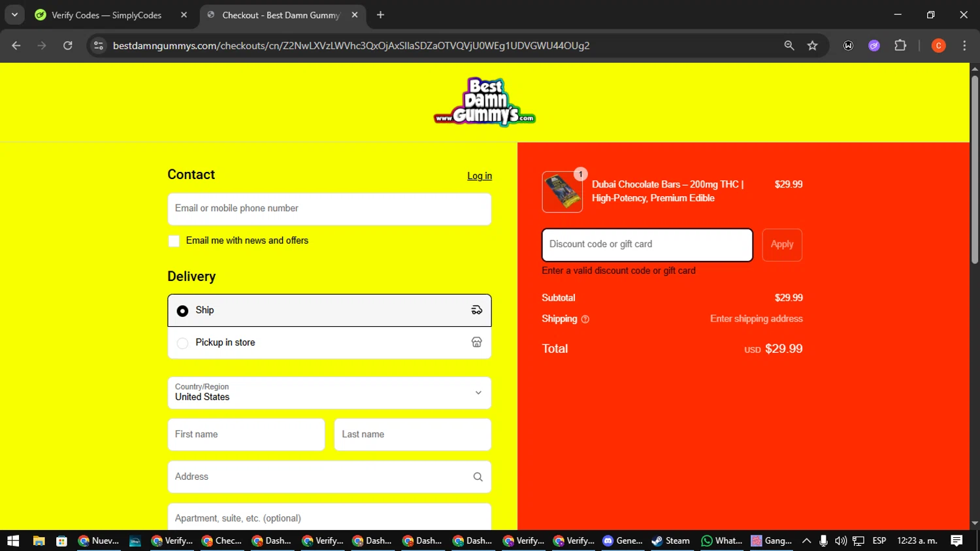Open the notification center icon
The width and height of the screenshot is (980, 551).
(x=956, y=541)
